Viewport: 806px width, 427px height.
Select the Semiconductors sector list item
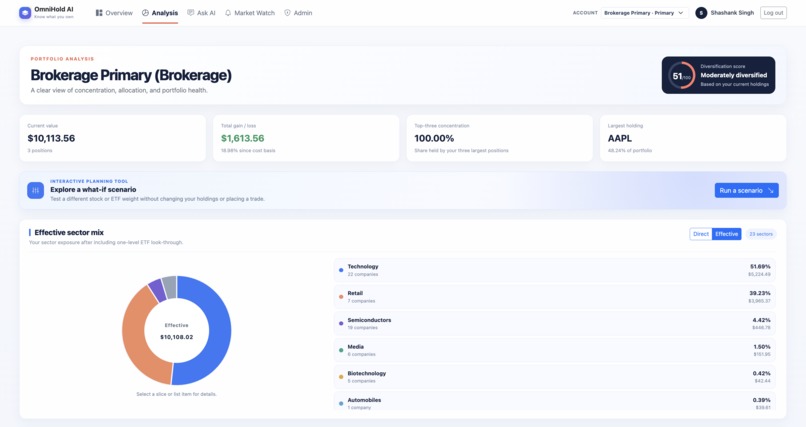[x=555, y=324]
